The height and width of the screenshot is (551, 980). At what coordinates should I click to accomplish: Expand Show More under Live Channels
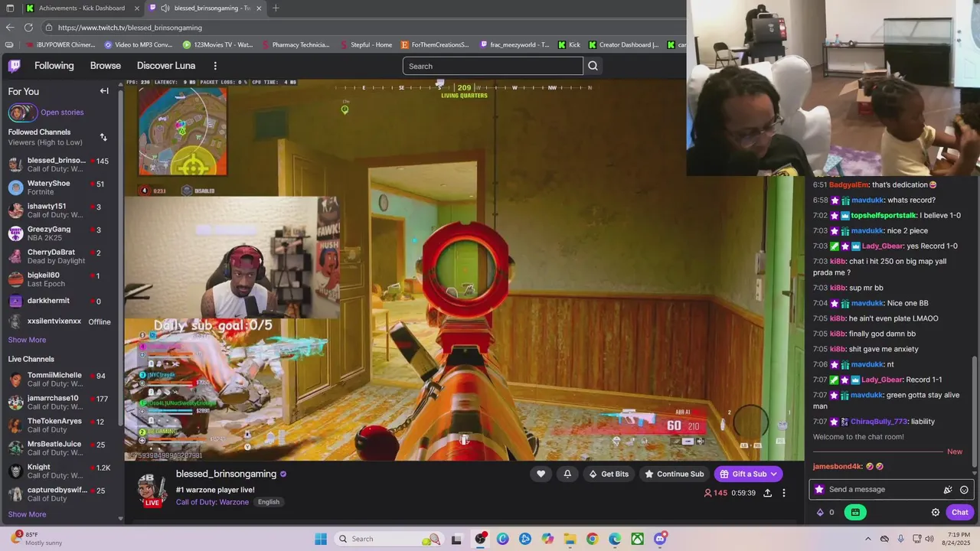point(27,514)
